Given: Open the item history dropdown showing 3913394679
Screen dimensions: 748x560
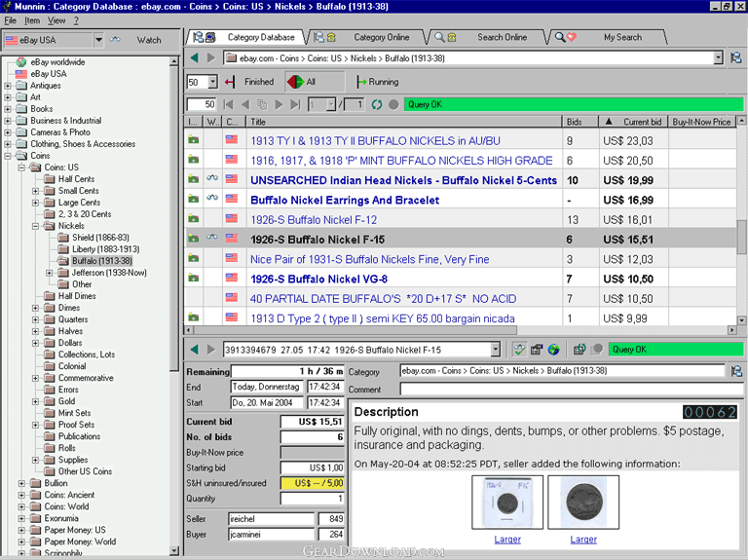Looking at the screenshot, I should coord(495,350).
